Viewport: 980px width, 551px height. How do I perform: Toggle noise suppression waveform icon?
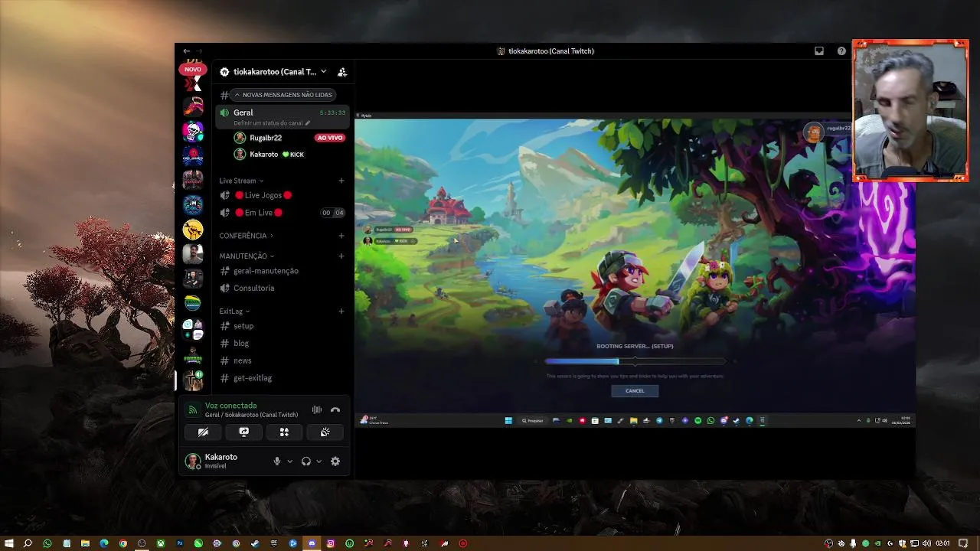coord(317,410)
